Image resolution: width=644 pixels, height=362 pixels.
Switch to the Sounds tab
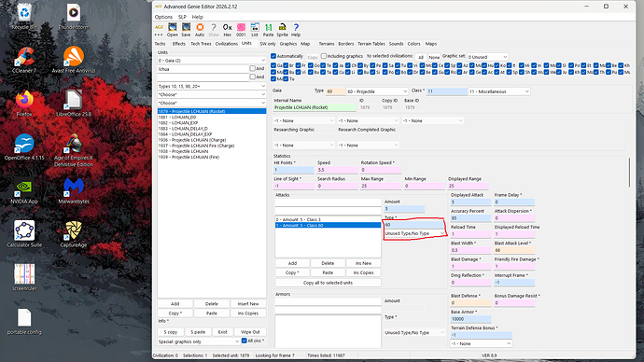click(x=396, y=44)
